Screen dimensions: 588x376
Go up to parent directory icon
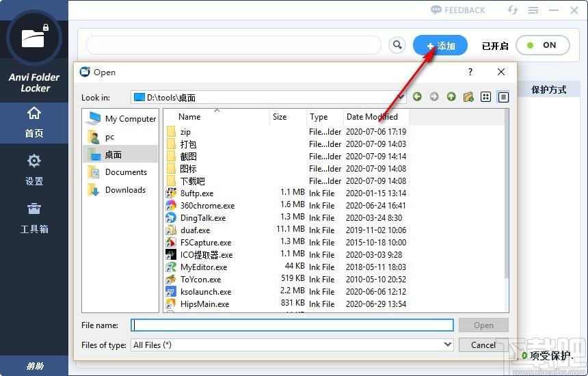click(451, 96)
